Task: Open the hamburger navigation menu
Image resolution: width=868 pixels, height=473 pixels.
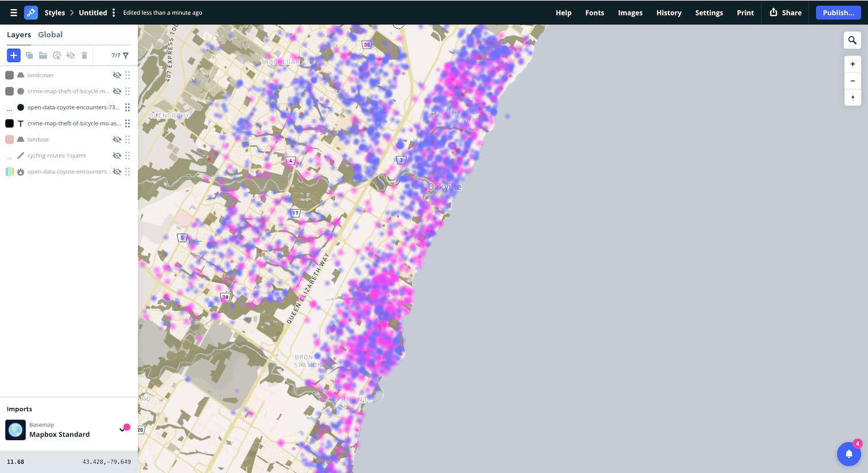Action: coord(13,12)
